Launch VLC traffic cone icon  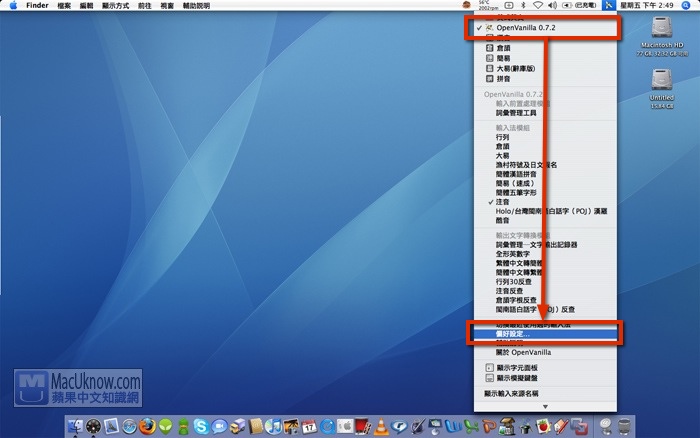tap(381, 427)
